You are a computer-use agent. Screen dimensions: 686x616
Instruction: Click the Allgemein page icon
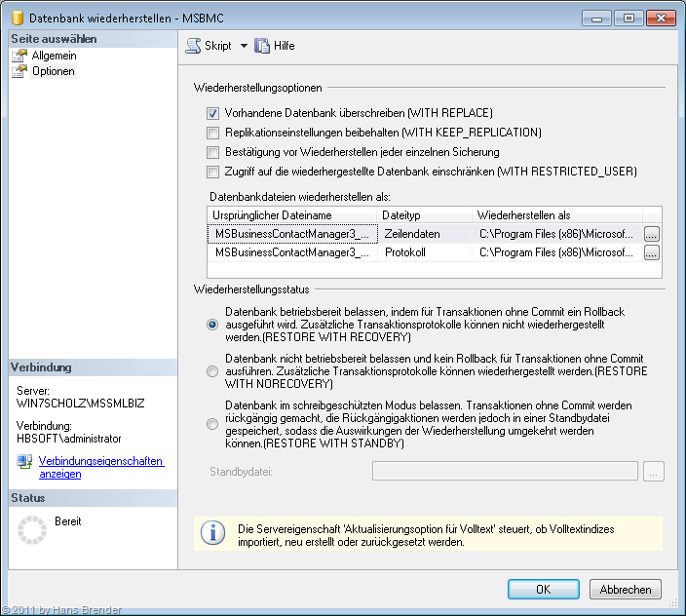(19, 56)
